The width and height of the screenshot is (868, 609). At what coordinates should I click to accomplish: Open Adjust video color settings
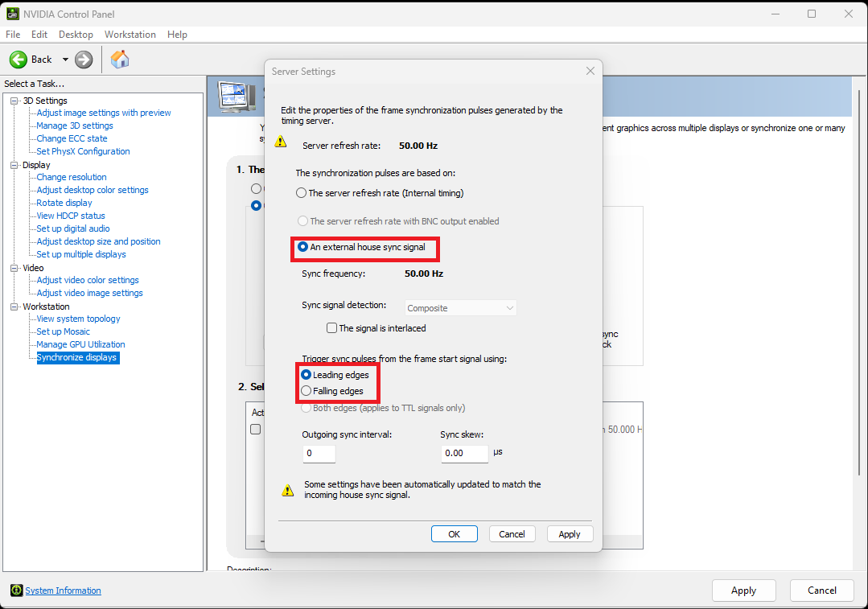pos(88,280)
